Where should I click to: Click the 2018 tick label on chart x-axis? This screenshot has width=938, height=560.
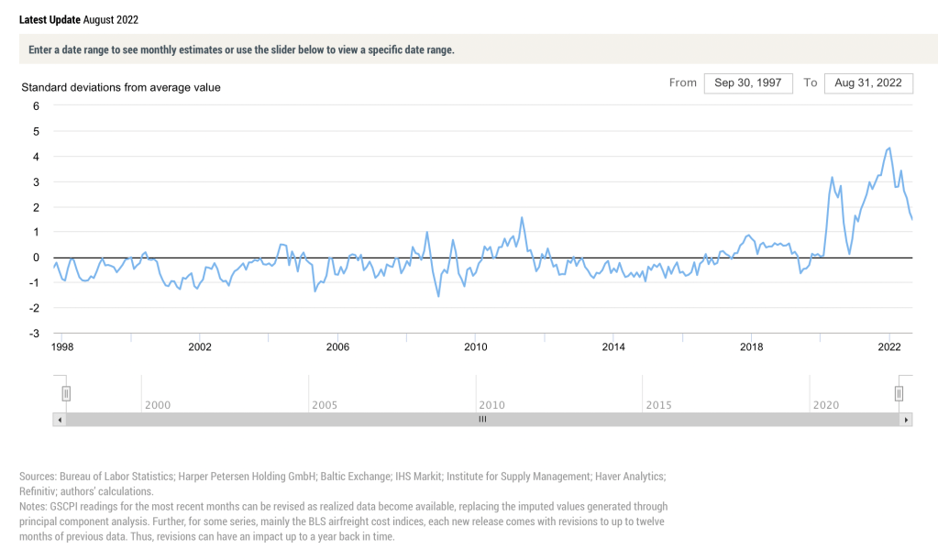coord(752,347)
